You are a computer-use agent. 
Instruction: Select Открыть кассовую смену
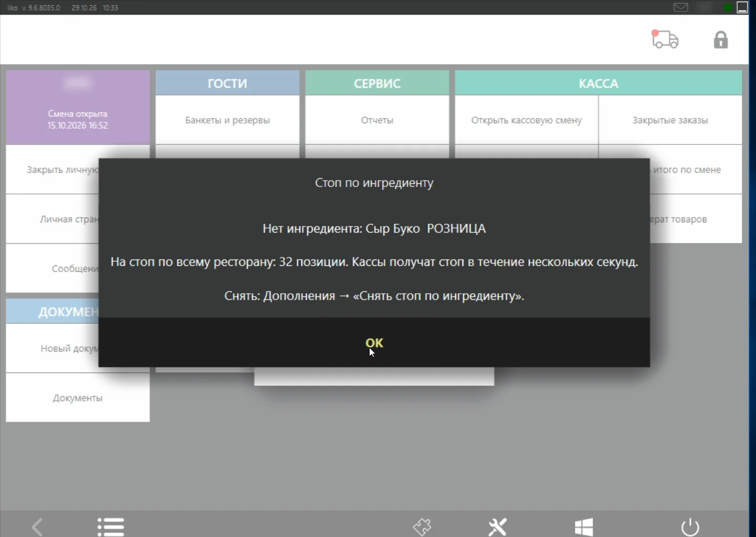tap(527, 120)
